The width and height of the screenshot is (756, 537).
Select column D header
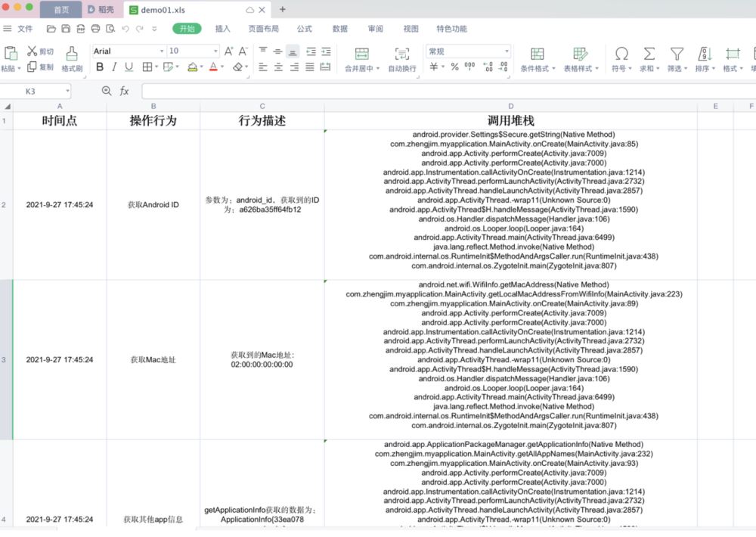pos(510,106)
